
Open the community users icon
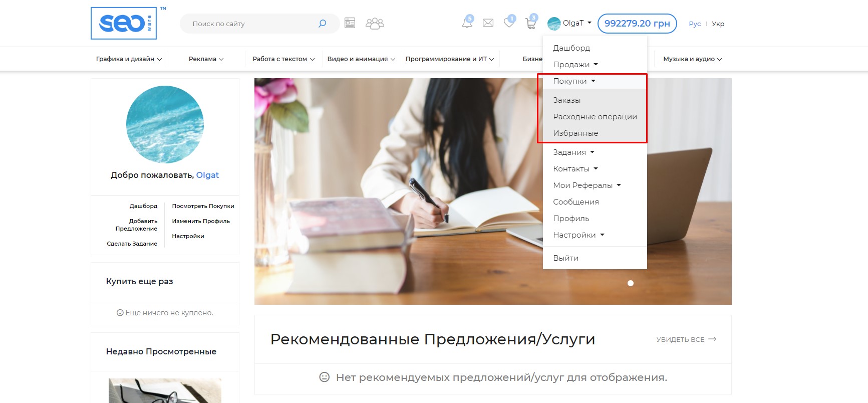click(375, 23)
